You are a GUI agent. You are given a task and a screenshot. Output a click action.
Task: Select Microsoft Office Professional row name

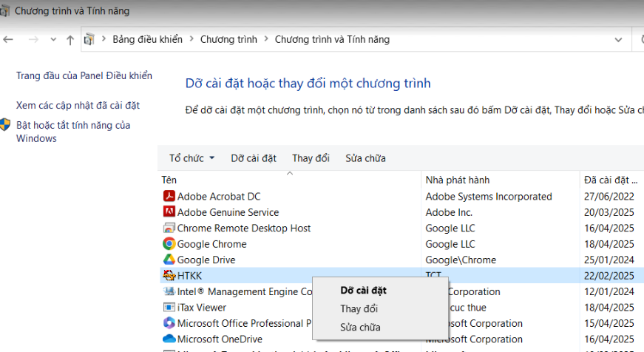pos(245,323)
